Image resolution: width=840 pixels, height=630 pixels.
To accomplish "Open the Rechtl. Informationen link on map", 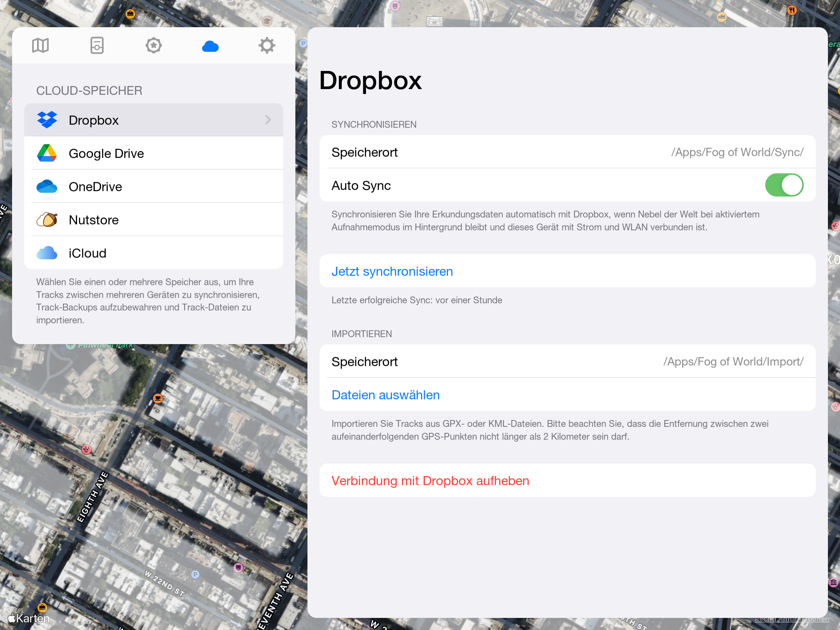I will click(x=791, y=619).
